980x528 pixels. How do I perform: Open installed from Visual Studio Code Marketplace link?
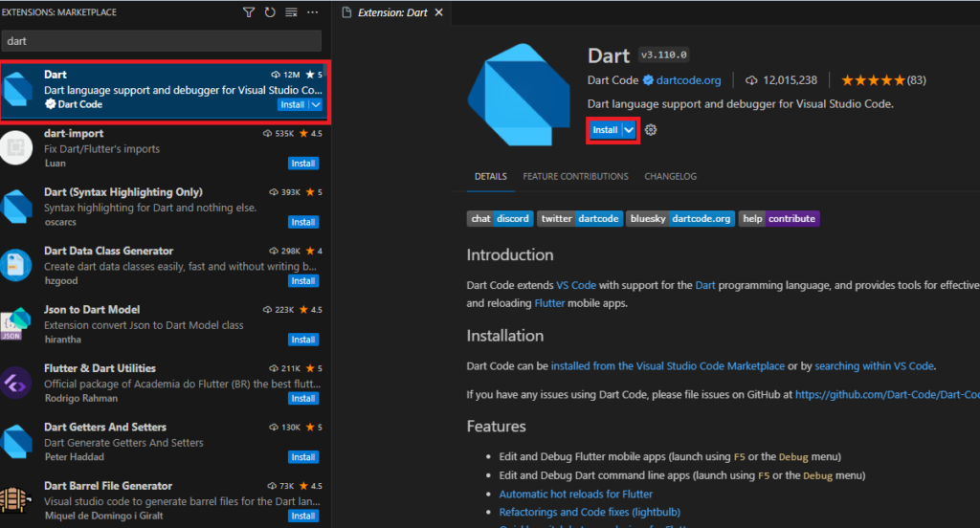click(667, 366)
